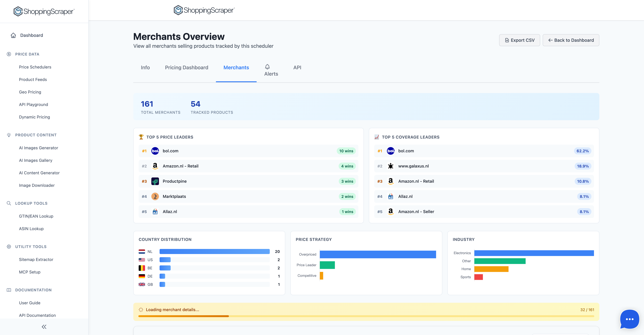Viewport: 644px width, 335px height.
Task: Click the Documentation book icon
Action: (9, 290)
